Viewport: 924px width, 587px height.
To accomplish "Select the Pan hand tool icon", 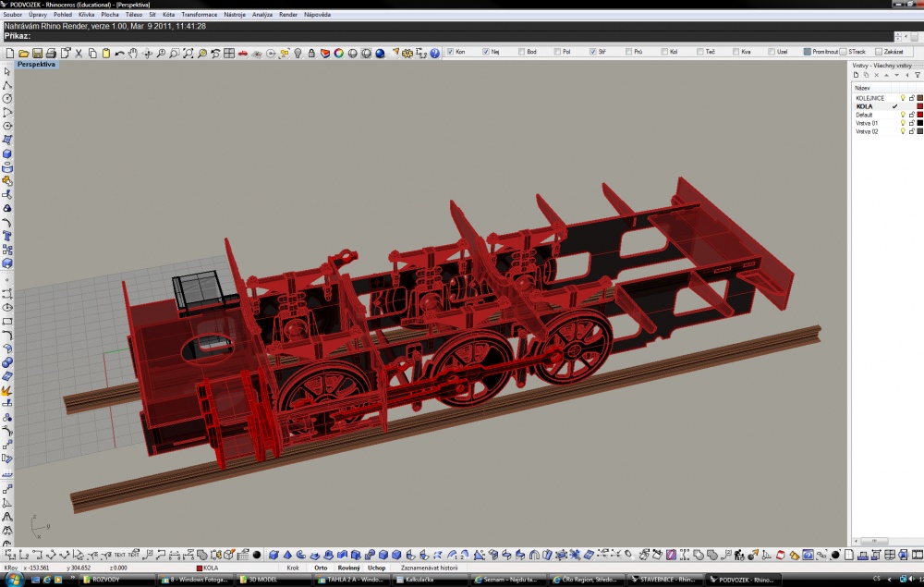I will (133, 53).
